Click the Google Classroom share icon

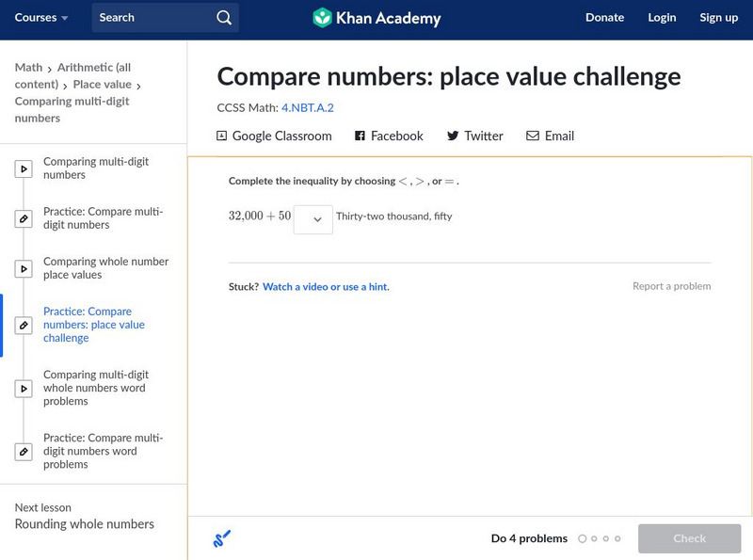click(222, 136)
